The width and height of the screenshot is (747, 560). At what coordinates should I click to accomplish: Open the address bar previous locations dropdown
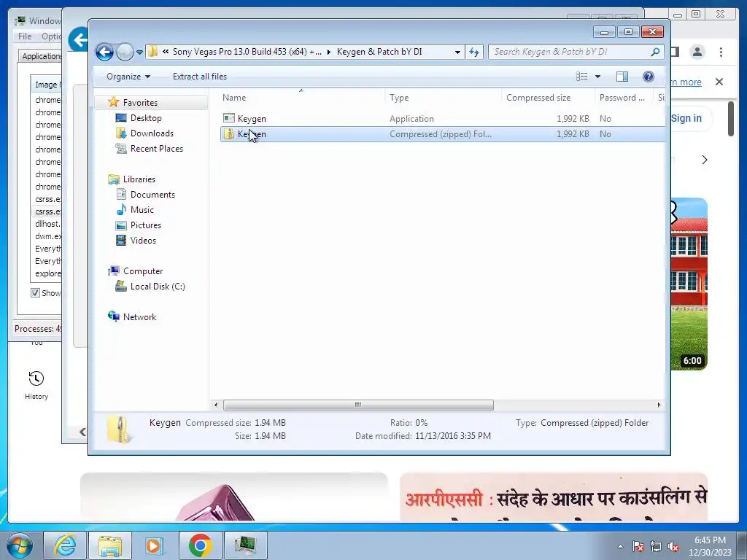[457, 52]
